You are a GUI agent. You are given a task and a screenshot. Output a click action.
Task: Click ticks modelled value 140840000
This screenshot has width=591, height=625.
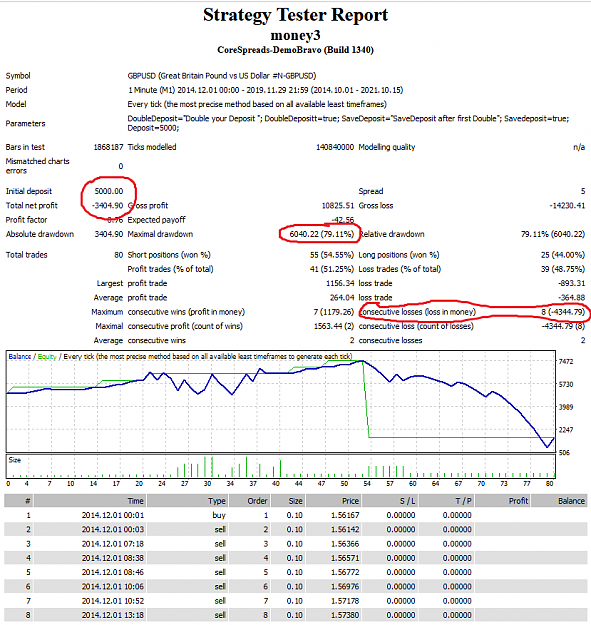pos(335,147)
